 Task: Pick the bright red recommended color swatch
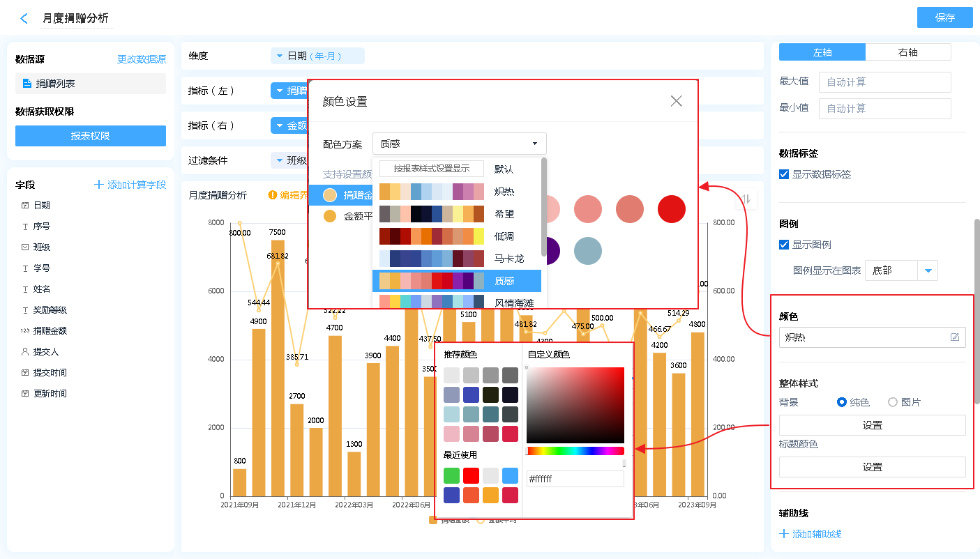510,434
